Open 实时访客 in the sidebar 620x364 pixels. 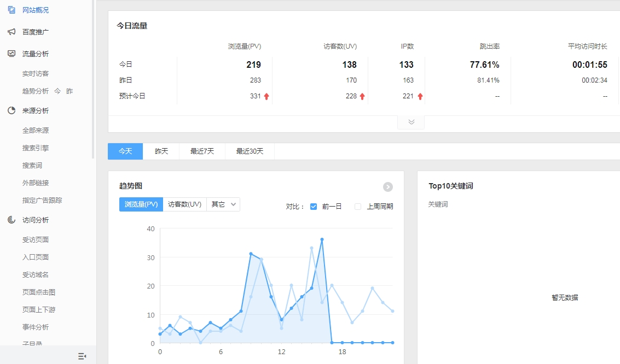point(36,73)
